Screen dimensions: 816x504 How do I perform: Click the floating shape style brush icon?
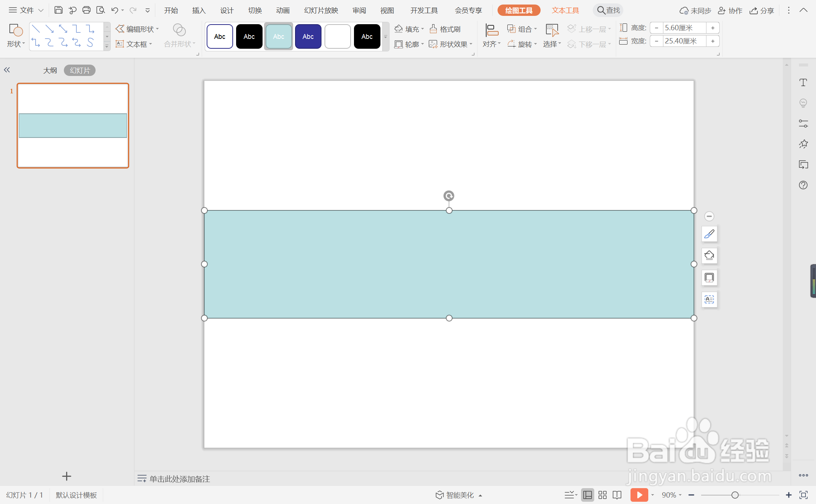tap(709, 234)
